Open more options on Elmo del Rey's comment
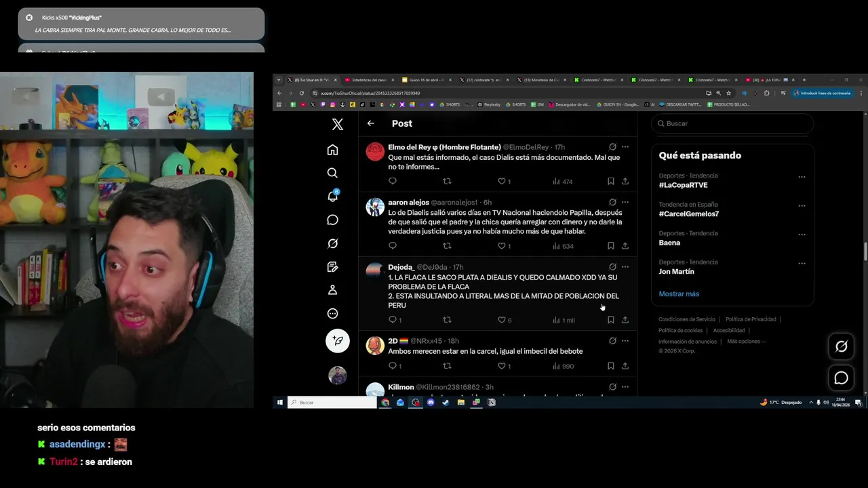 pyautogui.click(x=625, y=147)
